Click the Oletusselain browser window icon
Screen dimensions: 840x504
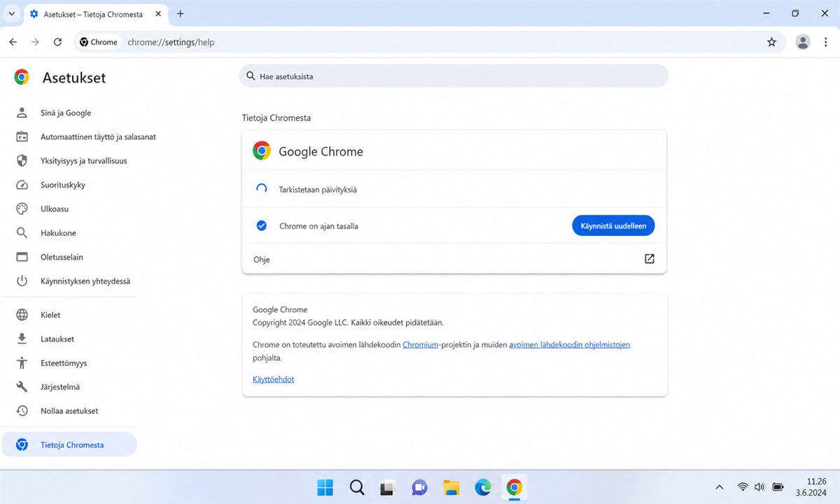pos(22,257)
